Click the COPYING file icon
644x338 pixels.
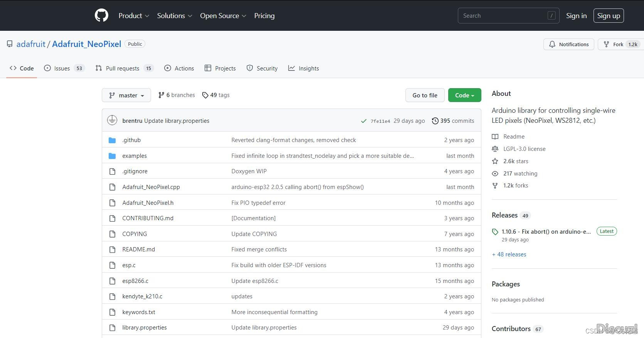(x=112, y=234)
